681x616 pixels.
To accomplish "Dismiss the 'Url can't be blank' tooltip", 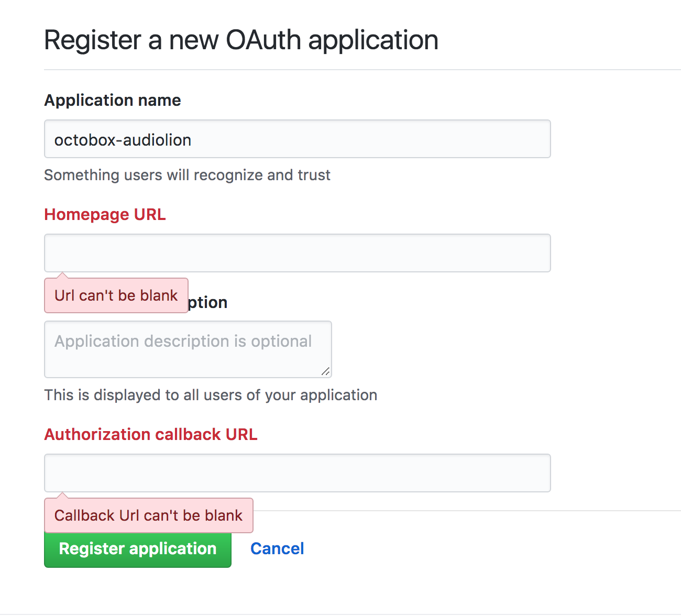I will click(116, 295).
